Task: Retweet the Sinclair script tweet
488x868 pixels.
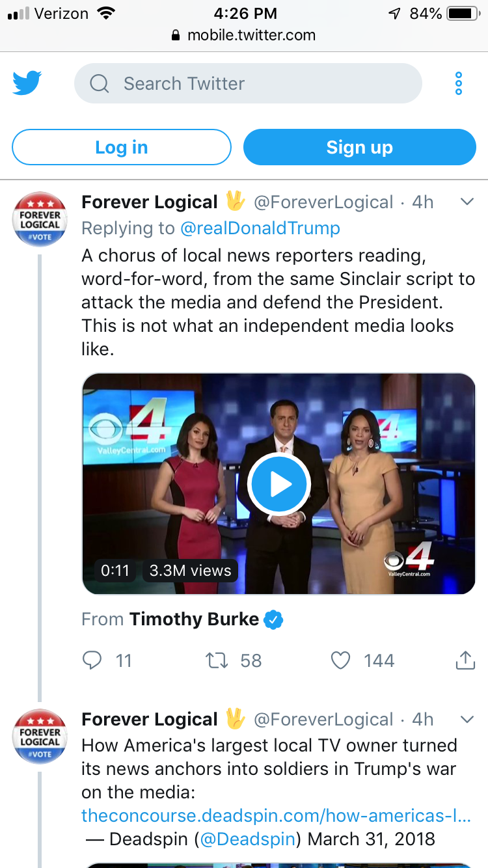Action: click(x=217, y=660)
